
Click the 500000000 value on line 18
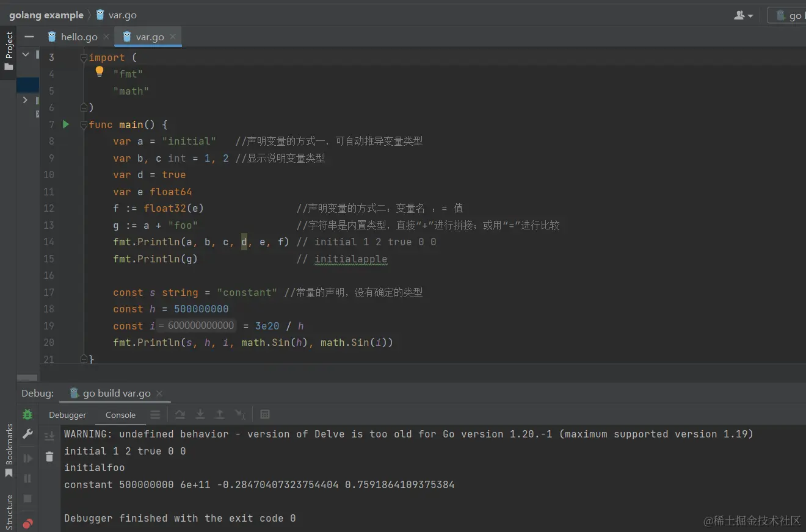(x=201, y=309)
